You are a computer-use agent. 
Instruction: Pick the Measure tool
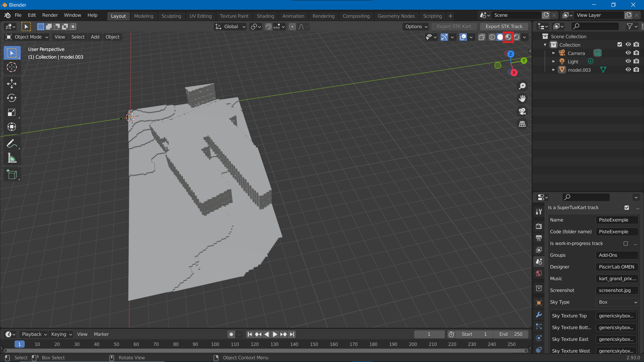(12, 158)
